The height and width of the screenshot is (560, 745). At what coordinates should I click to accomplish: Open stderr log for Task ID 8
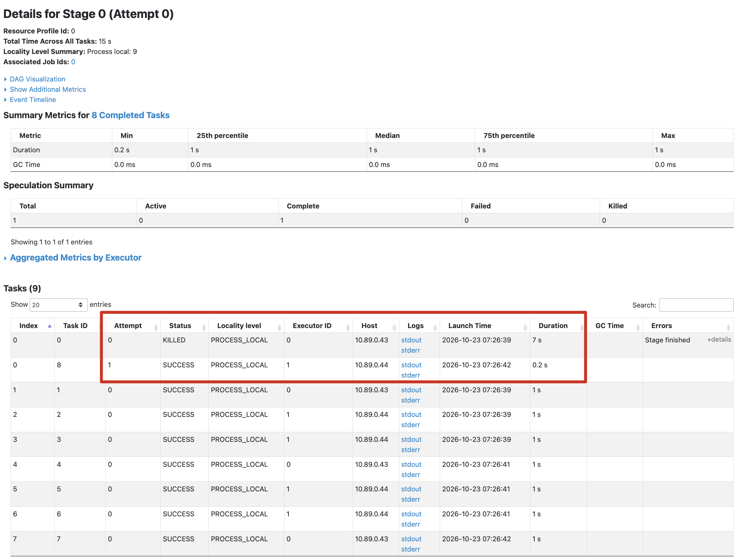(410, 375)
